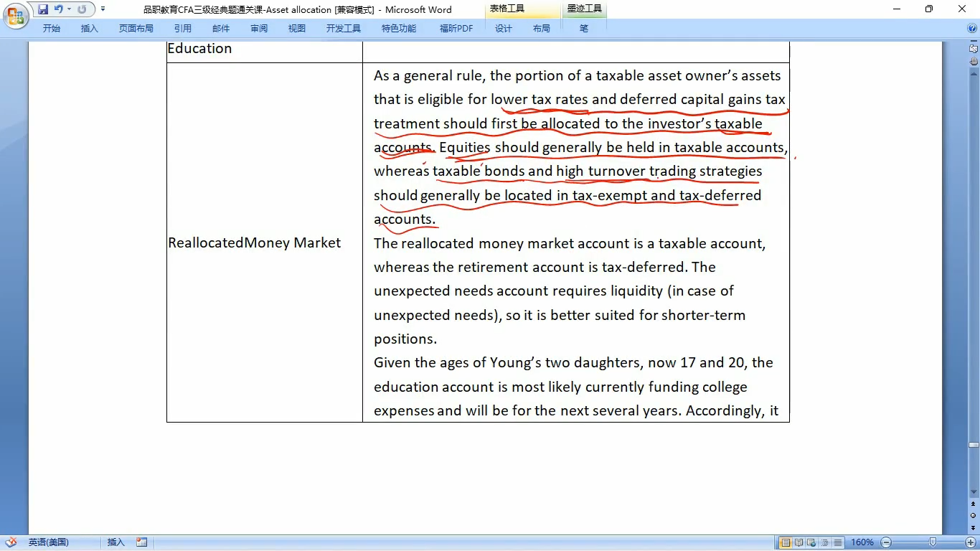Click the 160% zoom level button

pos(862,542)
